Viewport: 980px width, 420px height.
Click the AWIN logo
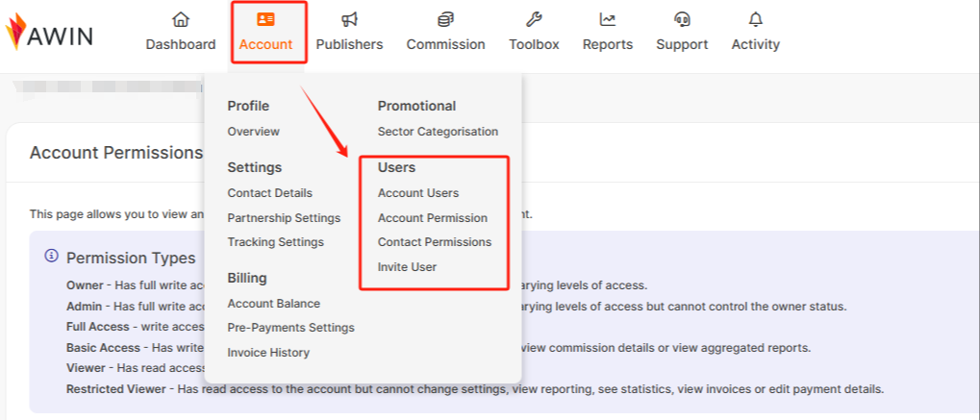tap(49, 32)
